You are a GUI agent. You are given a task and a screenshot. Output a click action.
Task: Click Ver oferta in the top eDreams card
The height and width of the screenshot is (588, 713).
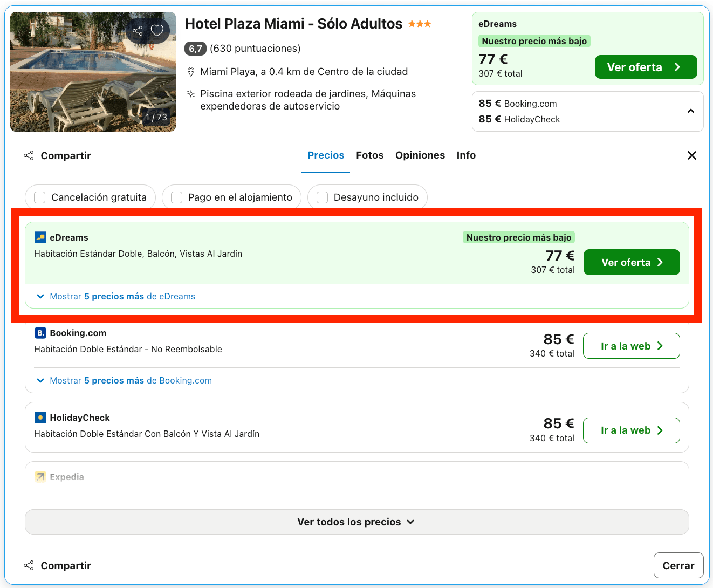[x=646, y=67]
